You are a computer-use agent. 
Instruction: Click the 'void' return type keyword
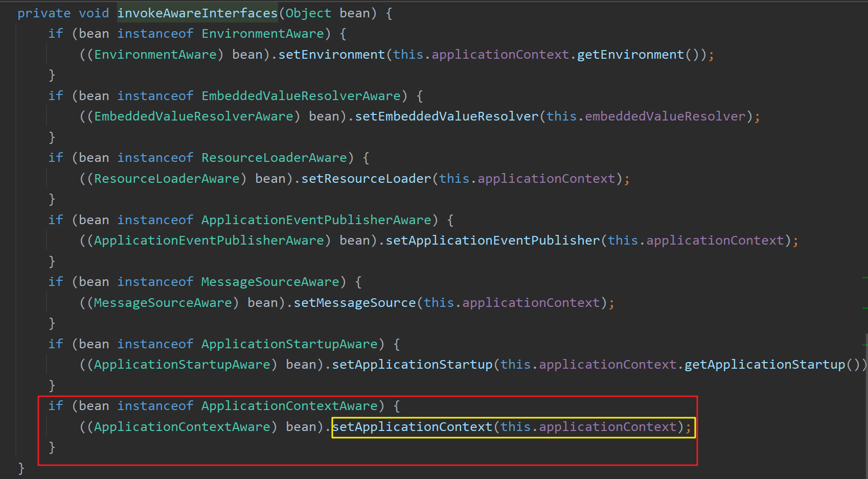click(94, 13)
